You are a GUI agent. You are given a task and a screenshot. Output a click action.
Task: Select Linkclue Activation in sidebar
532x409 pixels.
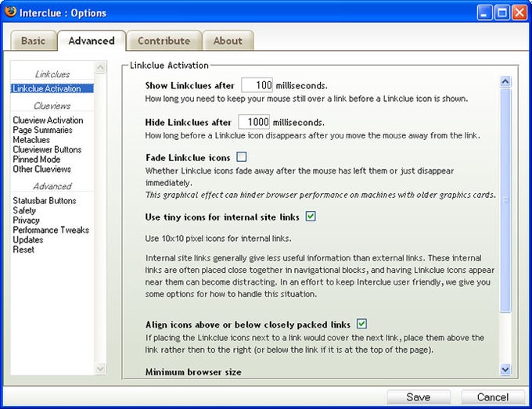tap(52, 88)
